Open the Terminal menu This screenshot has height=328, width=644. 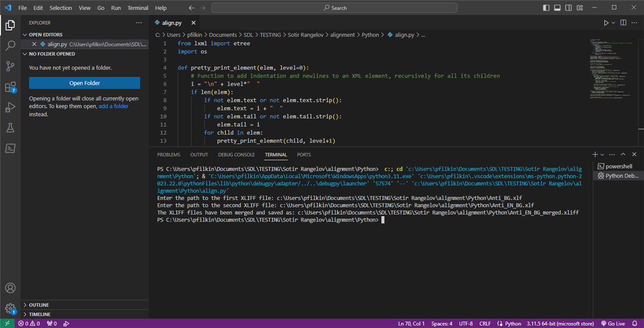(x=138, y=8)
